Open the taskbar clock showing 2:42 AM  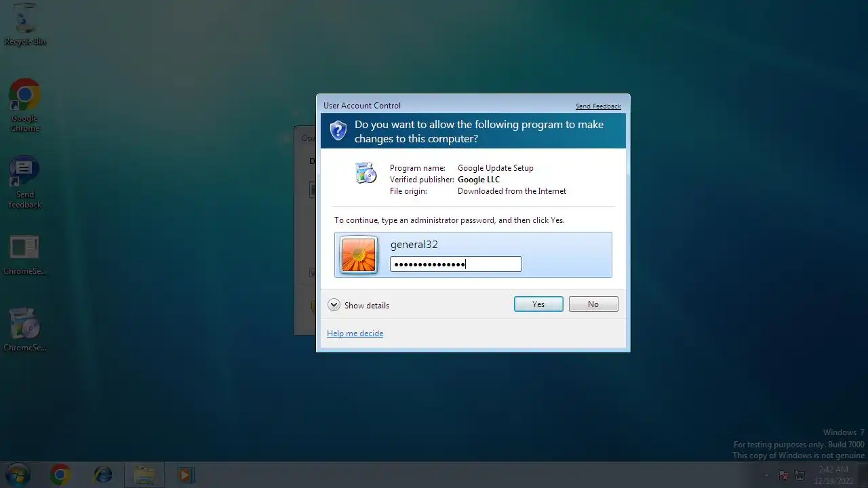[x=833, y=475]
